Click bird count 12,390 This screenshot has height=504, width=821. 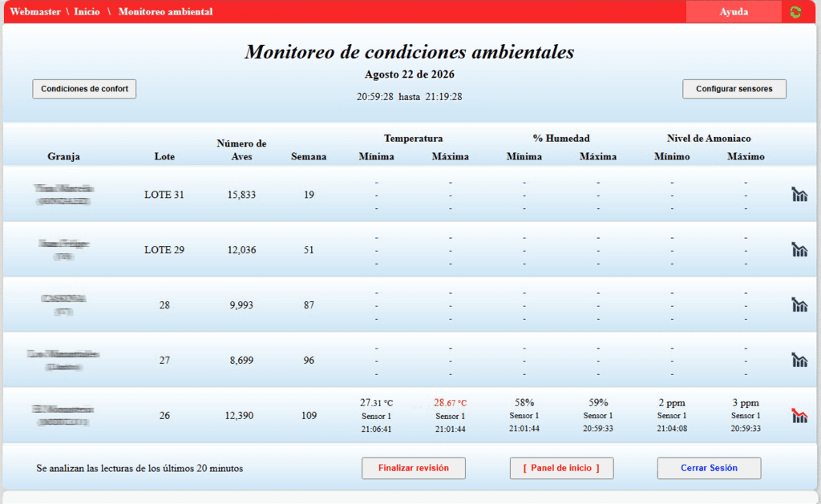click(239, 416)
